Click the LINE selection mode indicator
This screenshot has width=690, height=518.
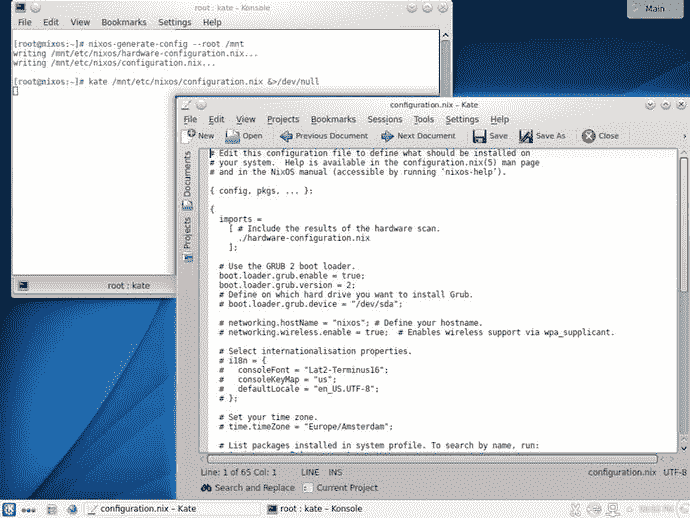tap(310, 472)
